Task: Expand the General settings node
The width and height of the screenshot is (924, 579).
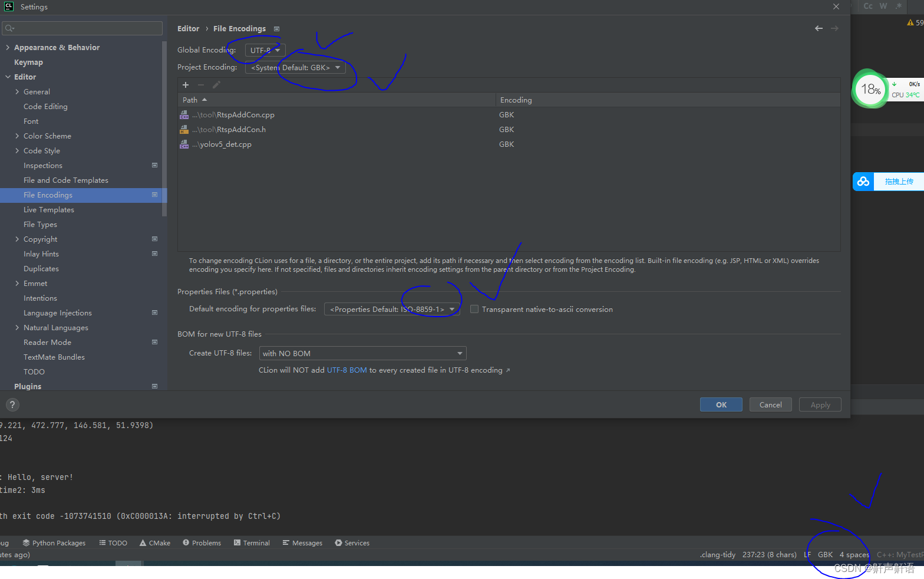Action: point(17,91)
